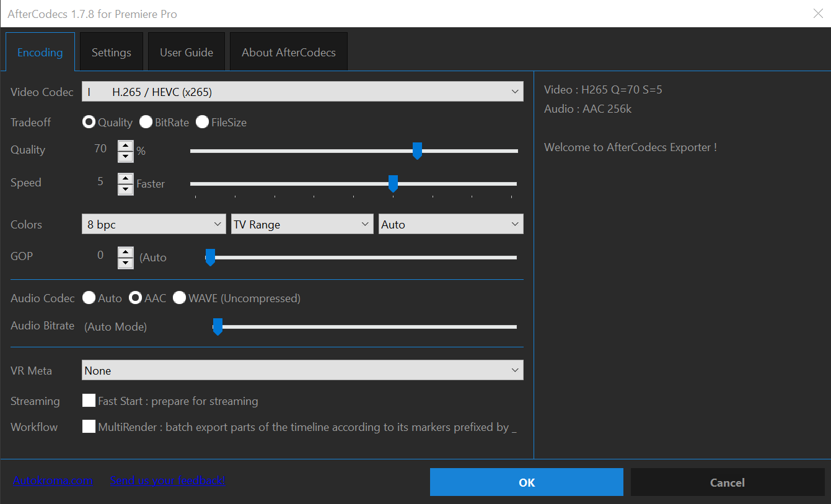Viewport: 831px width, 504px height.
Task: Enable Fast Start for streaming
Action: pos(89,400)
